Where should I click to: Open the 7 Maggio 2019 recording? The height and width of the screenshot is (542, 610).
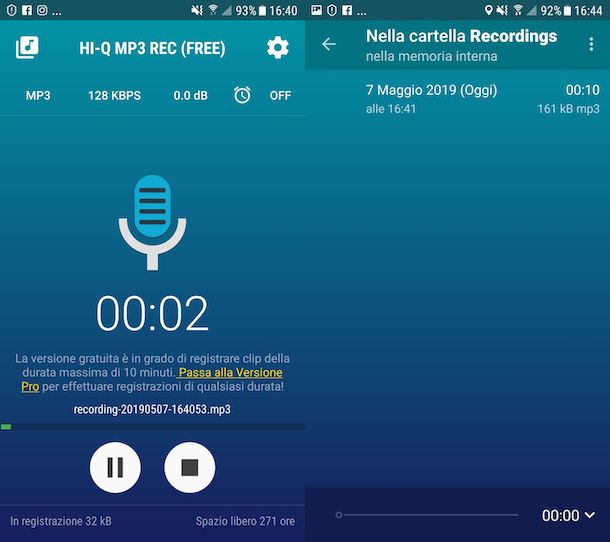tap(458, 99)
